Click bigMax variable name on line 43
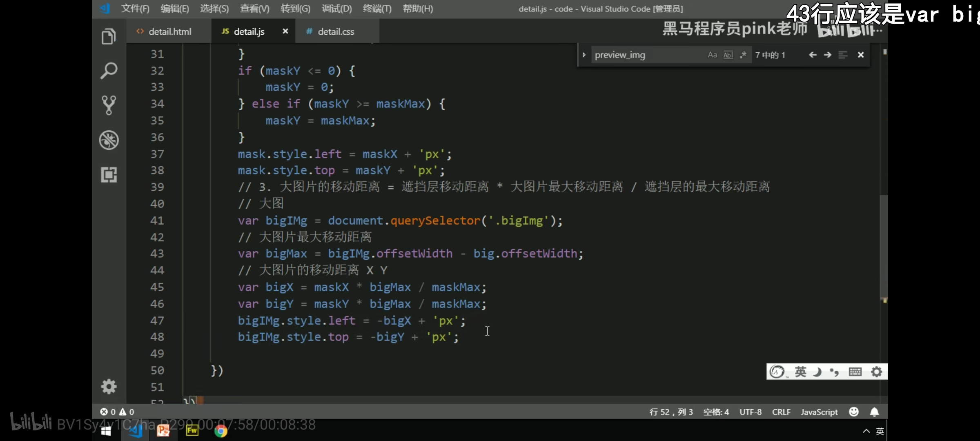Screen dimensions: 980x441 (x=286, y=254)
